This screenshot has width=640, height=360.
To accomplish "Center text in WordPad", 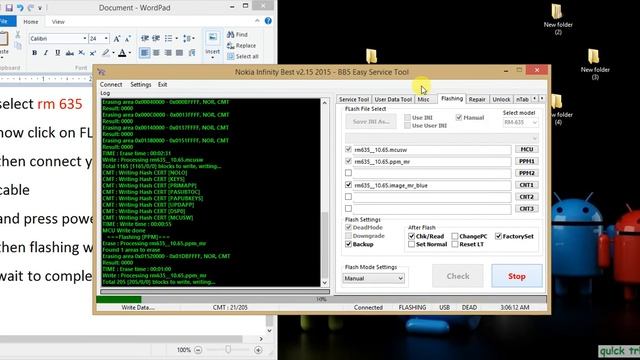I will click(156, 53).
